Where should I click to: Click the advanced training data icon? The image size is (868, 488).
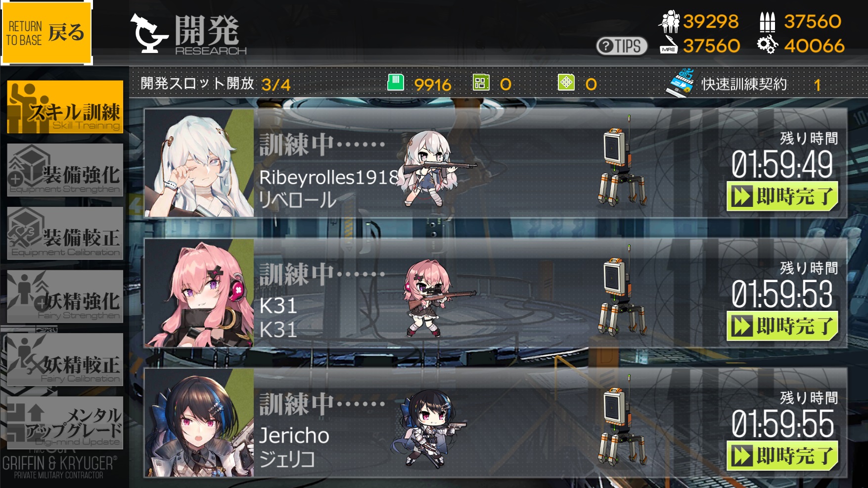[x=566, y=82]
